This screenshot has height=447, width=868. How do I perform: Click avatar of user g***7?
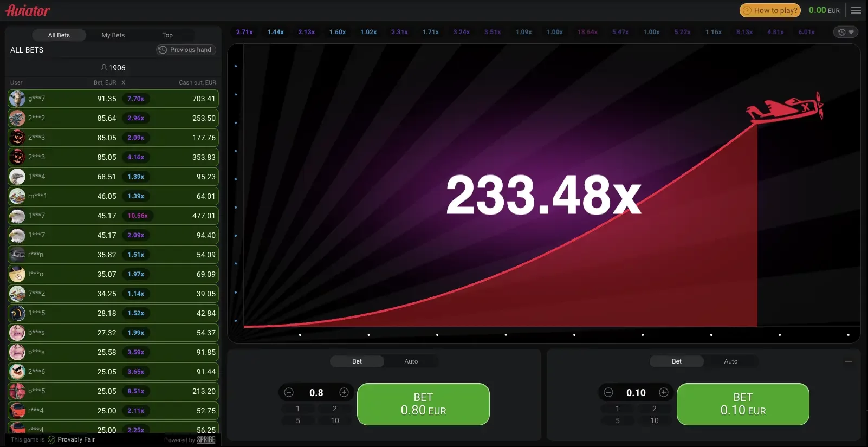pyautogui.click(x=17, y=99)
